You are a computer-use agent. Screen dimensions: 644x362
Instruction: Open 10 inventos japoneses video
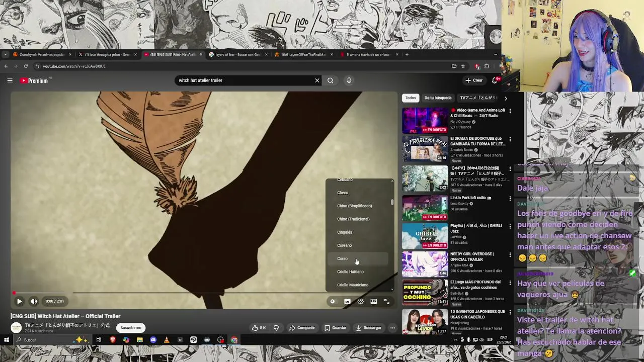click(425, 322)
